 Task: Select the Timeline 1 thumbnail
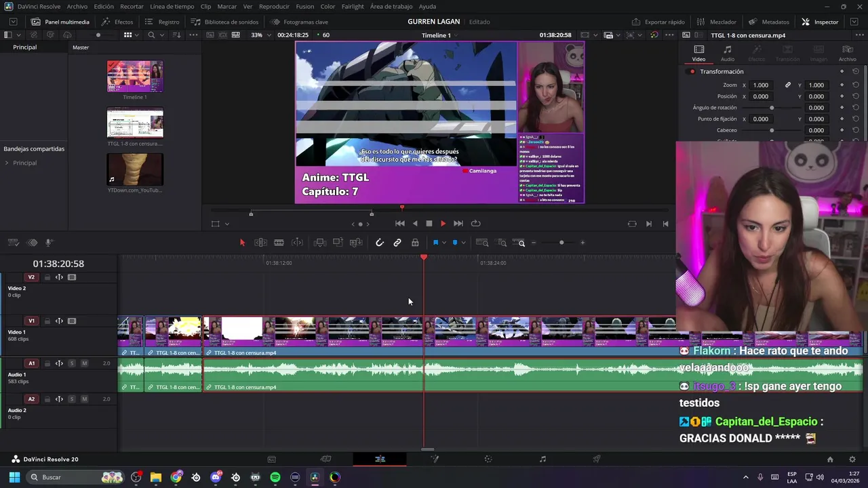coord(135,77)
